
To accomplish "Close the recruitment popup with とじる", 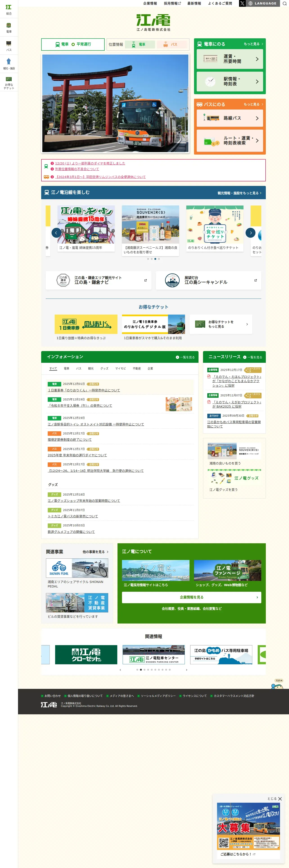I will click(x=275, y=799).
